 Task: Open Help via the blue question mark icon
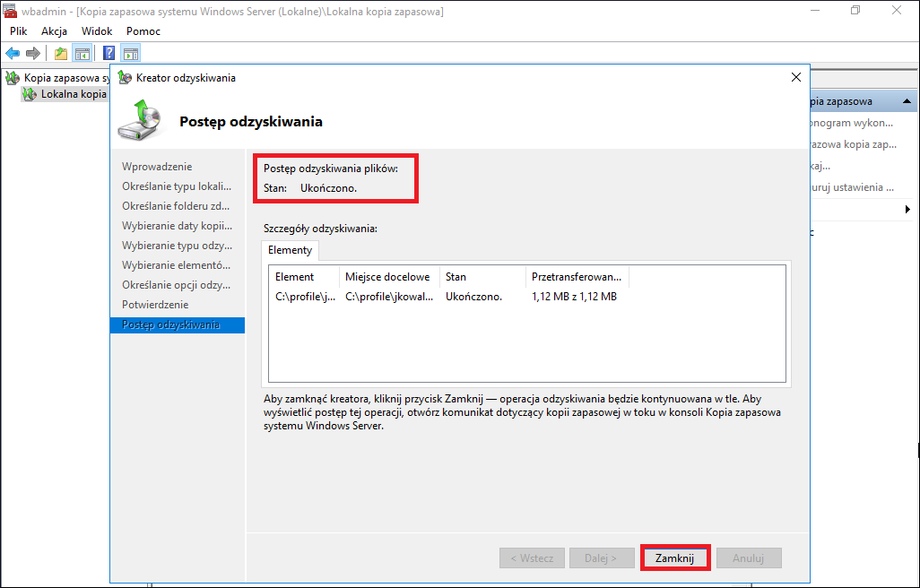tap(109, 54)
